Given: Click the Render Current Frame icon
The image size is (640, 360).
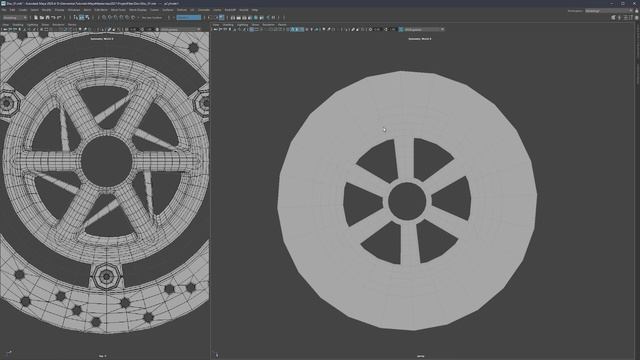Looking at the screenshot, I should [238, 18].
